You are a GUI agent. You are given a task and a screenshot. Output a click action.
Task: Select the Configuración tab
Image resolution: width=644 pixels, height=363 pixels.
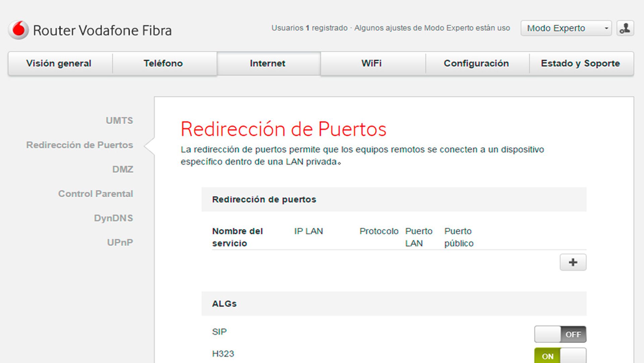476,63
